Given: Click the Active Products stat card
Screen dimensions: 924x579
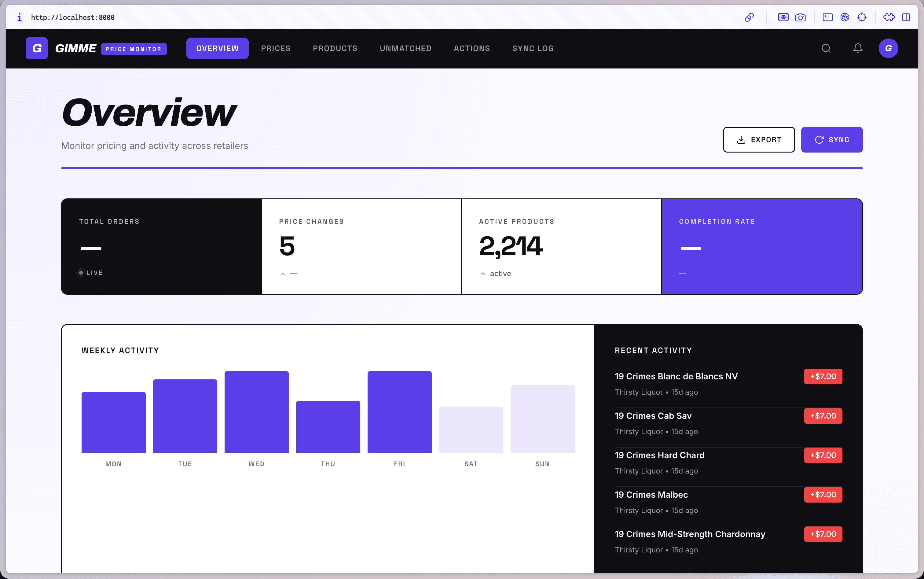Looking at the screenshot, I should point(561,247).
